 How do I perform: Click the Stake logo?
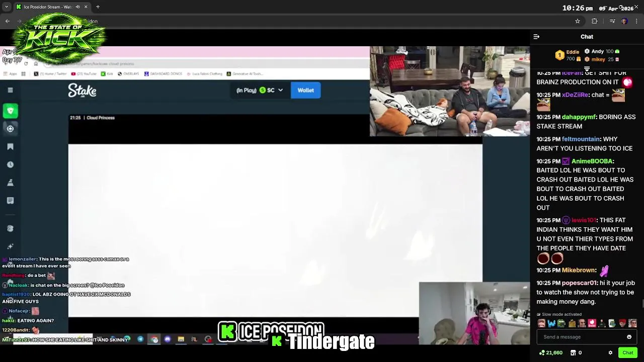(x=82, y=90)
